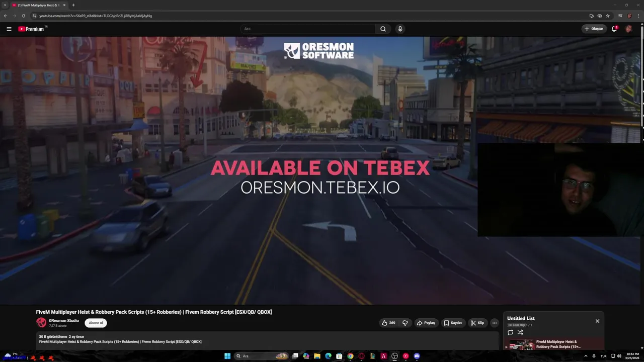Open Discord from taskbar
Screen dimensions: 644x362
pyautogui.click(x=417, y=356)
